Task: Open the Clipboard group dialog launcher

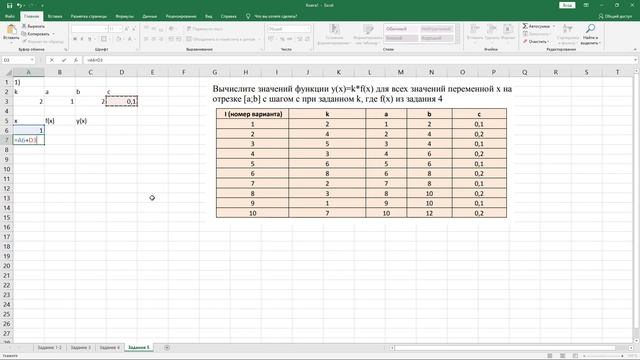Action: (x=66, y=49)
